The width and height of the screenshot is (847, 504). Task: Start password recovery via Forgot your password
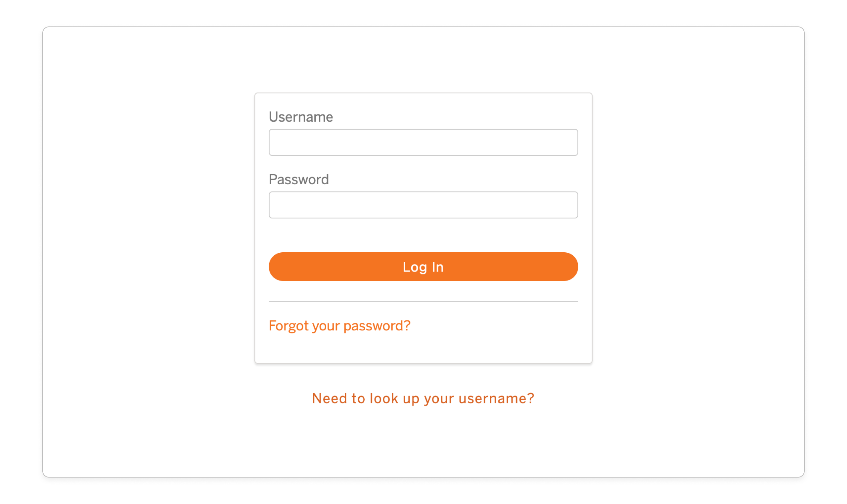(x=339, y=326)
